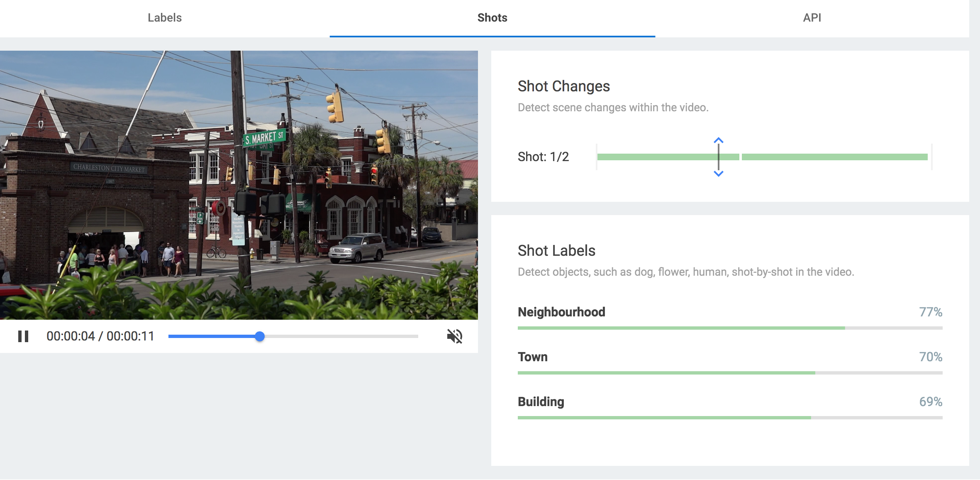Image resolution: width=980 pixels, height=480 pixels.
Task: Click the Building 69% confidence bar
Action: (730, 418)
